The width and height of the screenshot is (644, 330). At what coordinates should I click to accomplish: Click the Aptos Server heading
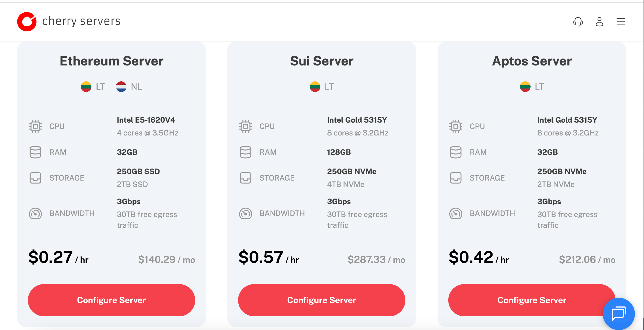[532, 61]
